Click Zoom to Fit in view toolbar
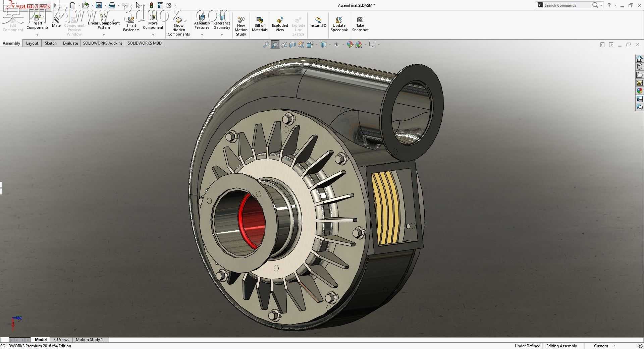This screenshot has height=349, width=644. pyautogui.click(x=266, y=45)
